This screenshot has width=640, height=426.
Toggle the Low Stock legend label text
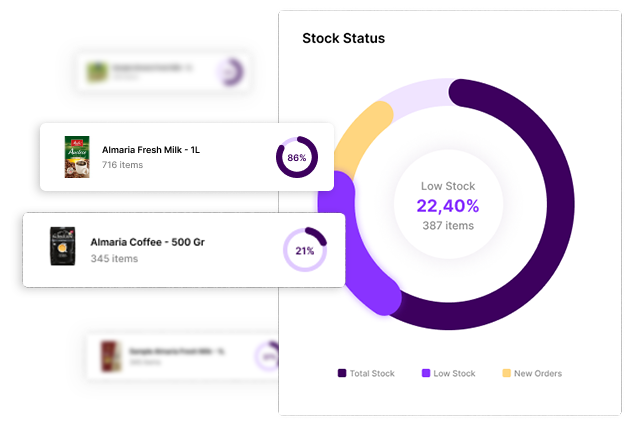click(457, 373)
